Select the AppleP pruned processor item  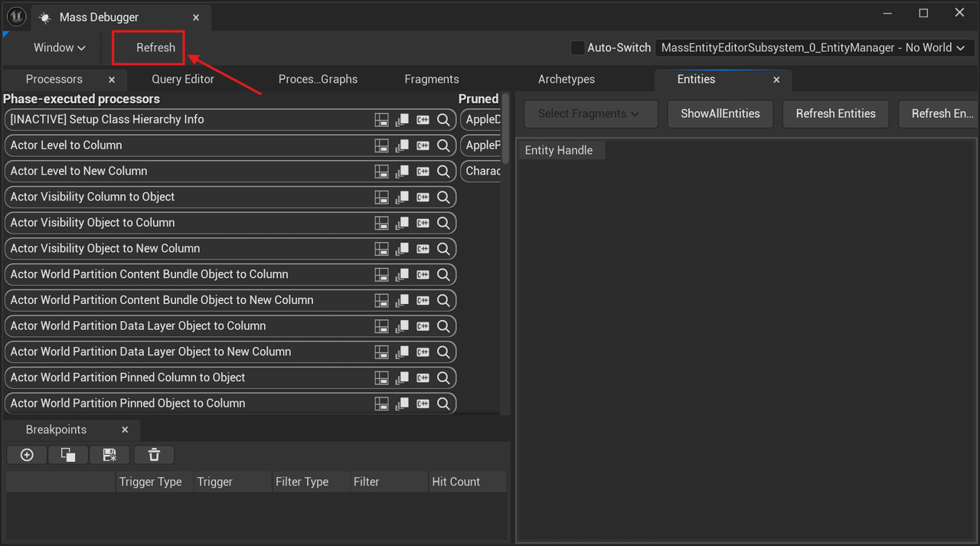pyautogui.click(x=481, y=145)
